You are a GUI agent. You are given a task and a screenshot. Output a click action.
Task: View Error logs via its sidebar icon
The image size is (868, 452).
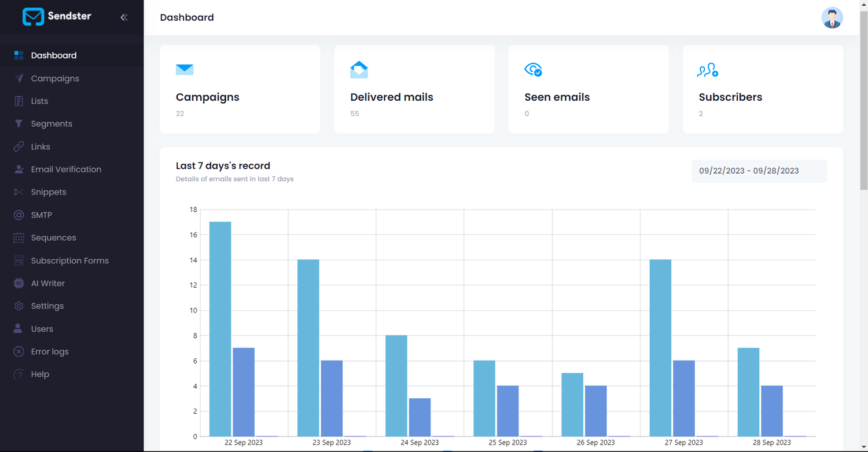[19, 351]
